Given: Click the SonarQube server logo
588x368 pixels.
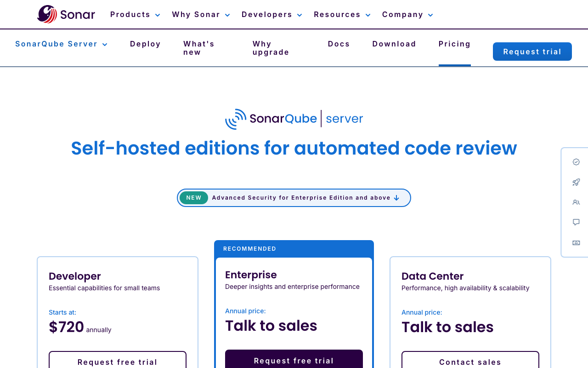Looking at the screenshot, I should (x=294, y=119).
